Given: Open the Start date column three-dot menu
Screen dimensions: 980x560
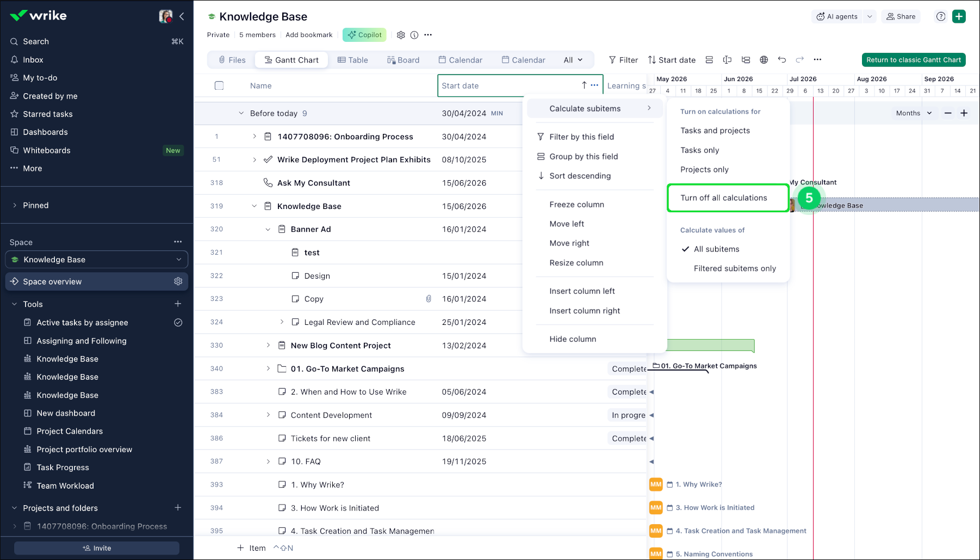Looking at the screenshot, I should coord(594,85).
